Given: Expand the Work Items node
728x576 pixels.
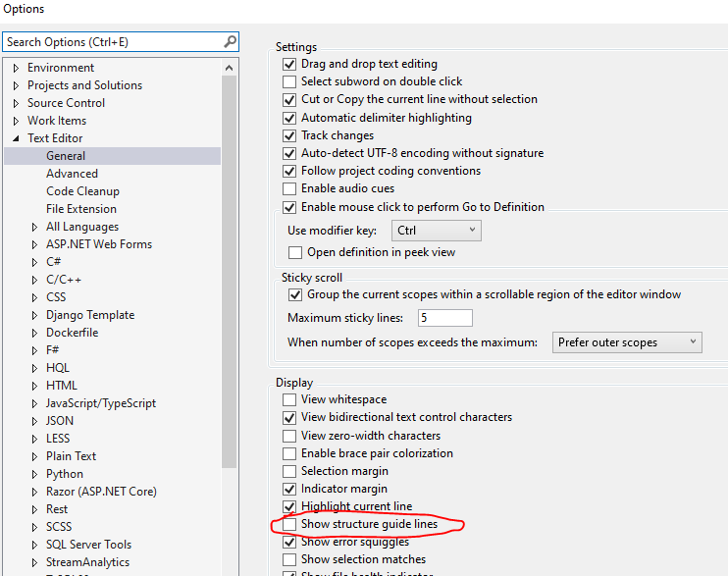Looking at the screenshot, I should 17,121.
